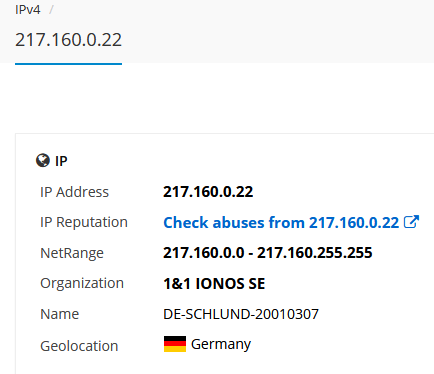
Task: Click the IPv4 breadcrumb link
Action: pyautogui.click(x=28, y=10)
